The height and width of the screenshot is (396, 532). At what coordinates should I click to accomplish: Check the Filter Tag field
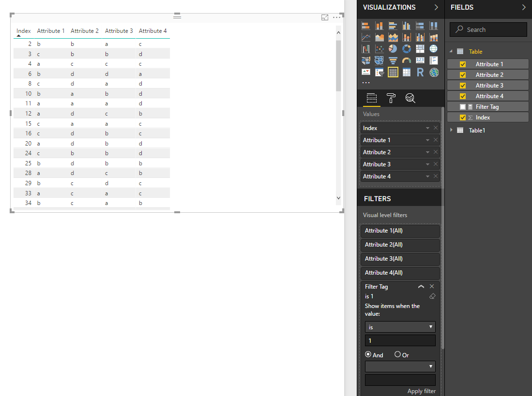point(462,107)
